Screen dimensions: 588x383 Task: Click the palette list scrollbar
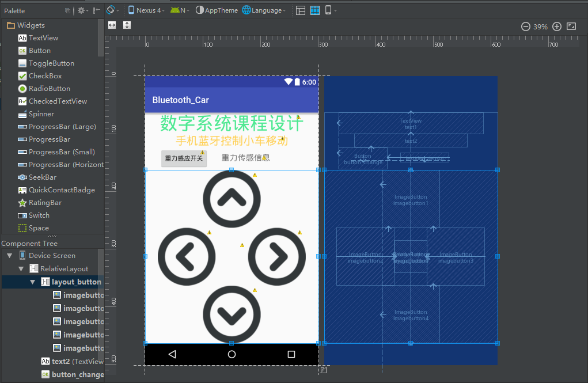100,37
